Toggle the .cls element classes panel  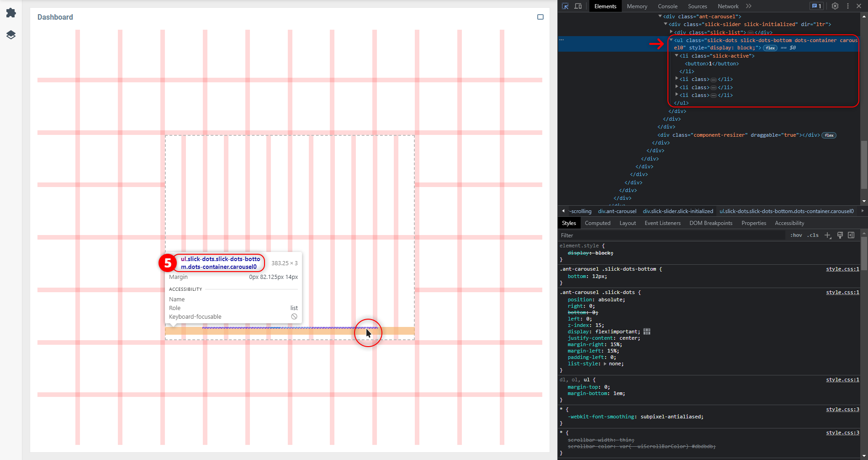813,235
